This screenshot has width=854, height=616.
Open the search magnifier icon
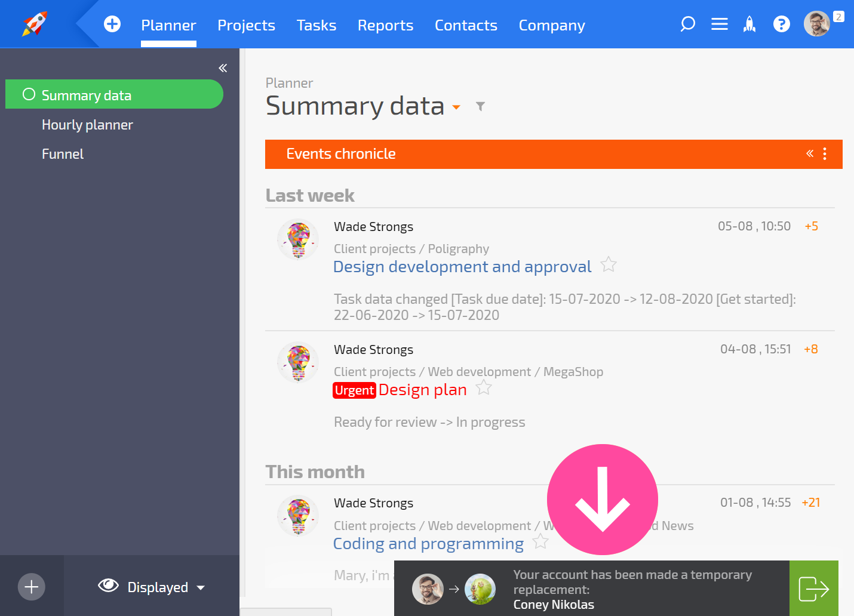coord(688,24)
